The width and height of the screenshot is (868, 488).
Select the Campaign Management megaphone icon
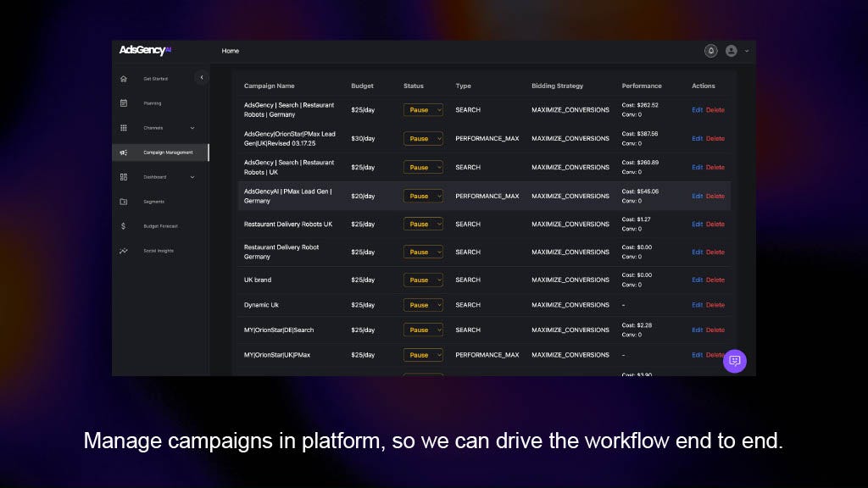point(124,152)
